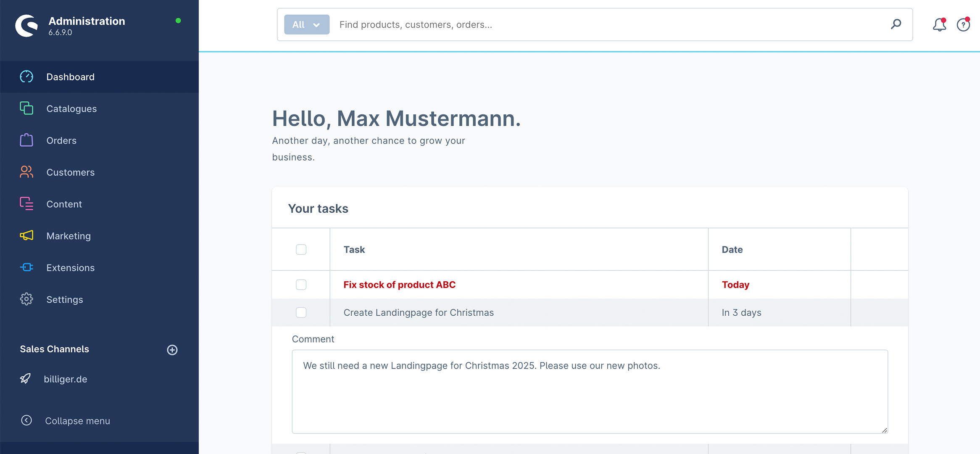Screen dimensions: 980x454
Task: Click the 'Your tasks' card heading
Action: (318, 209)
